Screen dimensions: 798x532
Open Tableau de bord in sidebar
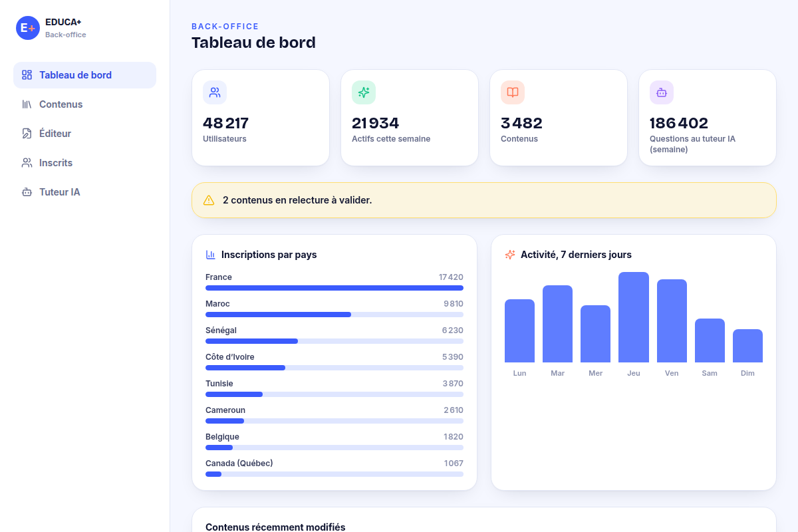point(84,75)
